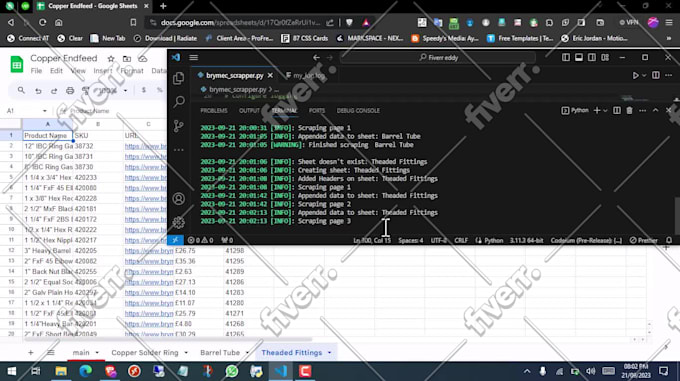Screen dimensions: 680x381
Task: Star the Copper Endfeed spreadsheet
Action: point(111,59)
